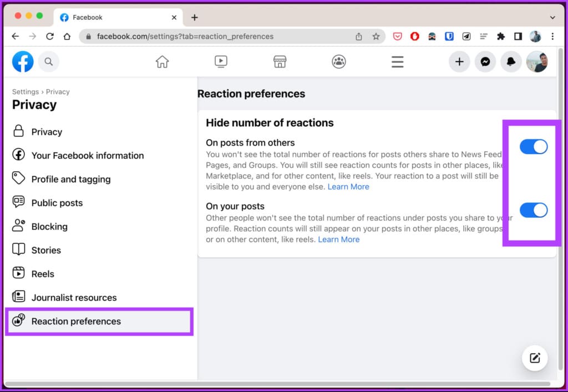Open the Facebook search magnifier
The image size is (568, 392).
click(49, 62)
